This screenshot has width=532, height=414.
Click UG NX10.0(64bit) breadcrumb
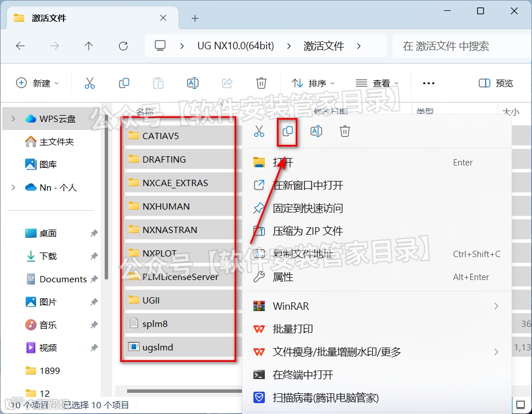tap(236, 46)
